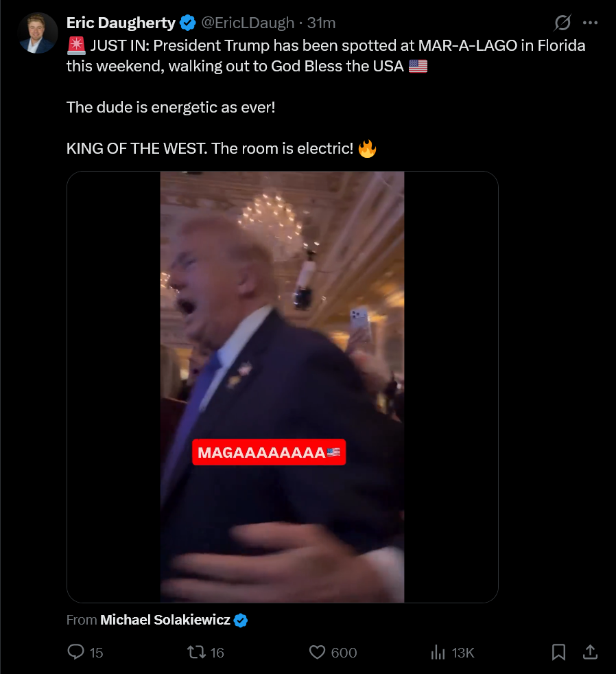Click the 600 likes count
This screenshot has width=616, height=674.
344,653
